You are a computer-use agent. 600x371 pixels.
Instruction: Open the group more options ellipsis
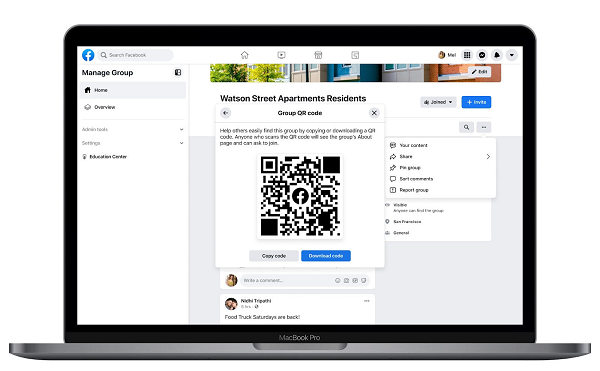point(484,127)
